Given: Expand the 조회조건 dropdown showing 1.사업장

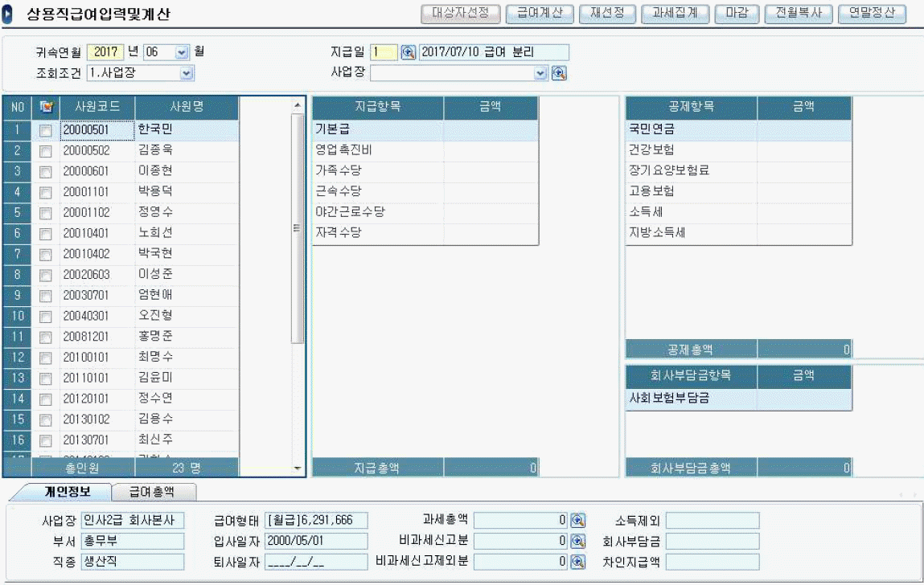Looking at the screenshot, I should tap(187, 73).
